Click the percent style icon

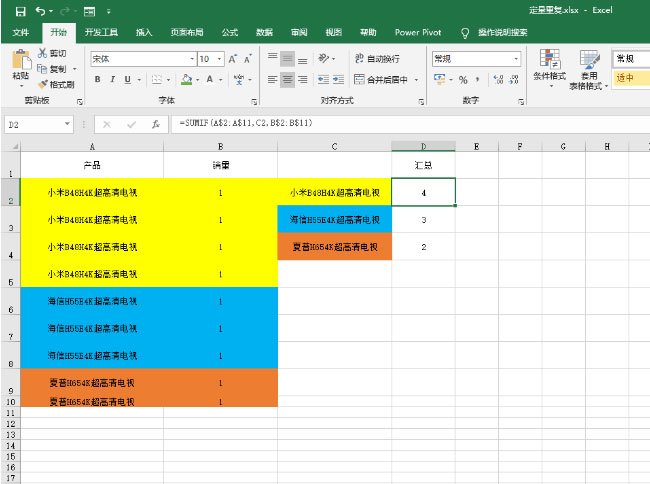pos(463,80)
